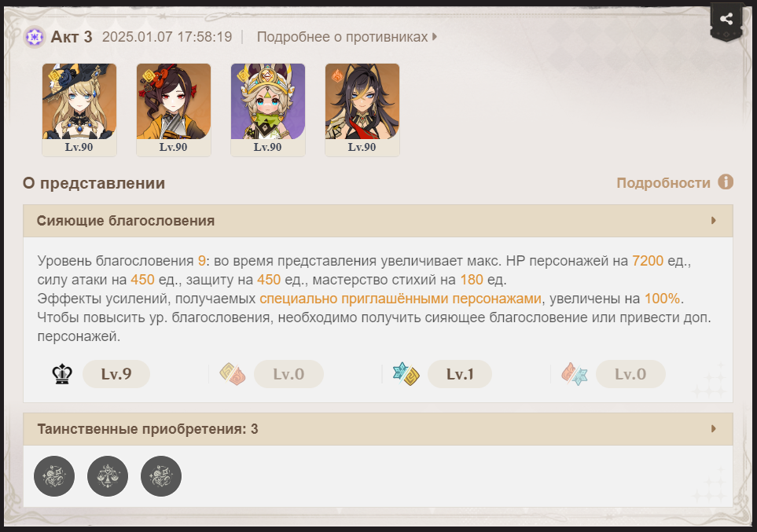Click the highlighted специально приглашёнными персонажами text

pyautogui.click(x=400, y=299)
